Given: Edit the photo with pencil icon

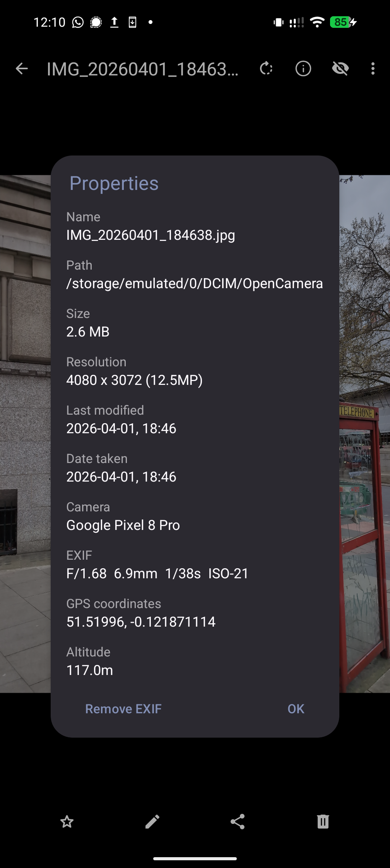Looking at the screenshot, I should (152, 822).
